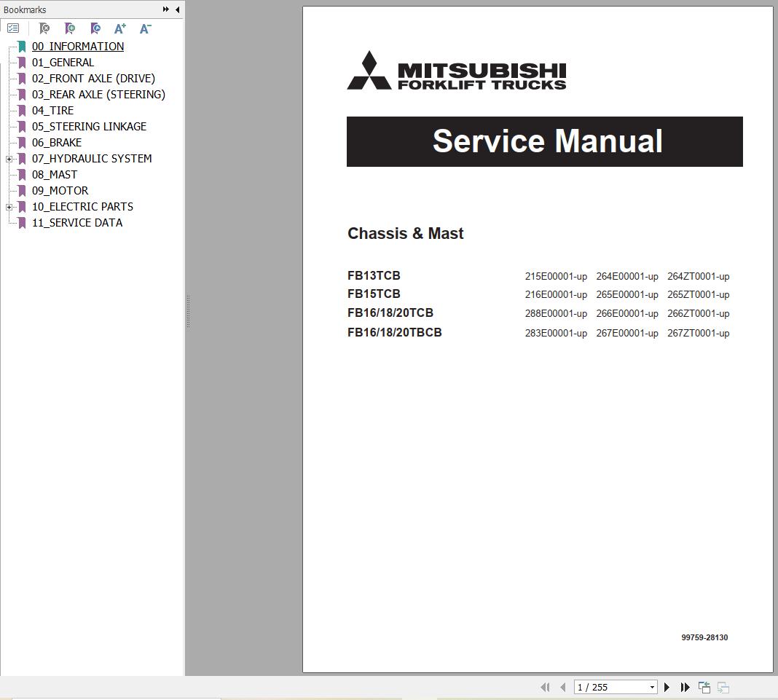Advance to the next page arrow

click(667, 687)
